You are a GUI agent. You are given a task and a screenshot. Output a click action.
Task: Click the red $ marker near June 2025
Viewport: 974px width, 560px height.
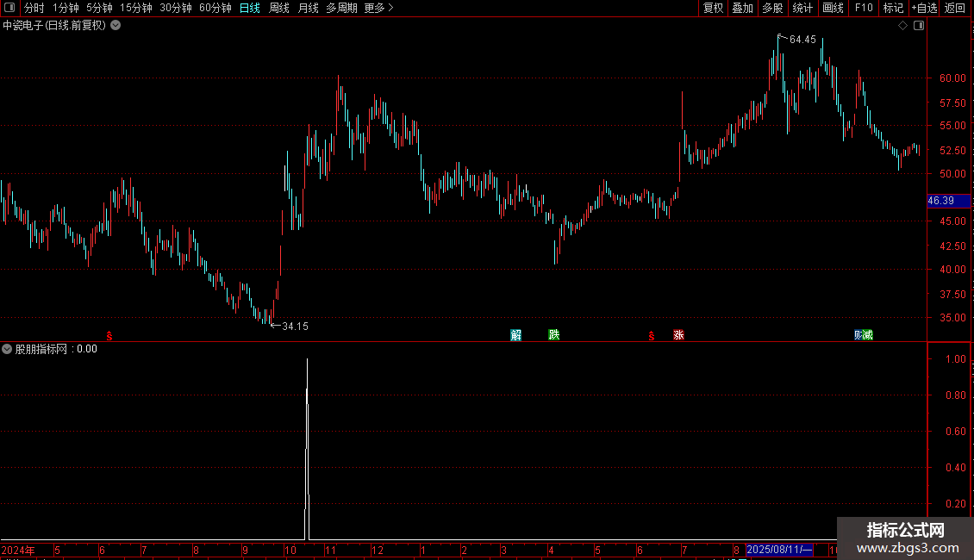[651, 336]
